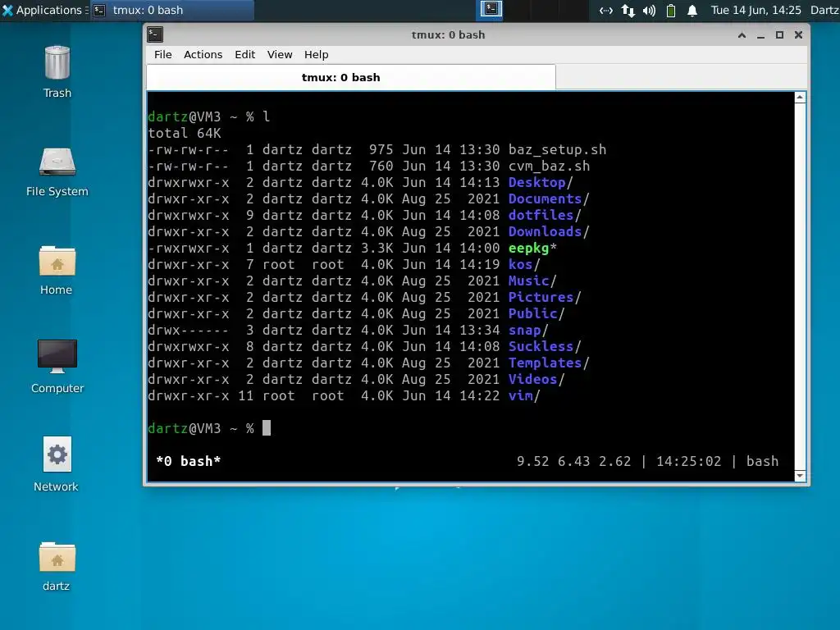Click the 'bash' label in tmux status right
This screenshot has height=630, width=840.
coord(762,461)
